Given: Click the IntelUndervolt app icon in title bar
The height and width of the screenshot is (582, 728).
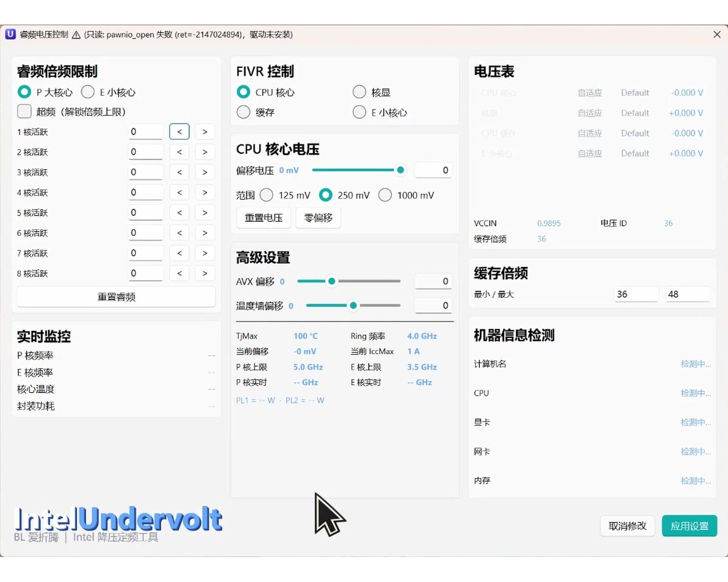Looking at the screenshot, I should pos(10,34).
